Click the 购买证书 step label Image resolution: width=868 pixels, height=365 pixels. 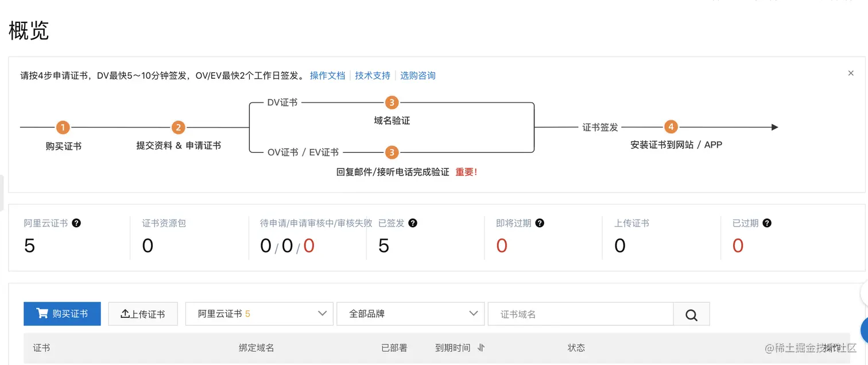click(x=64, y=146)
